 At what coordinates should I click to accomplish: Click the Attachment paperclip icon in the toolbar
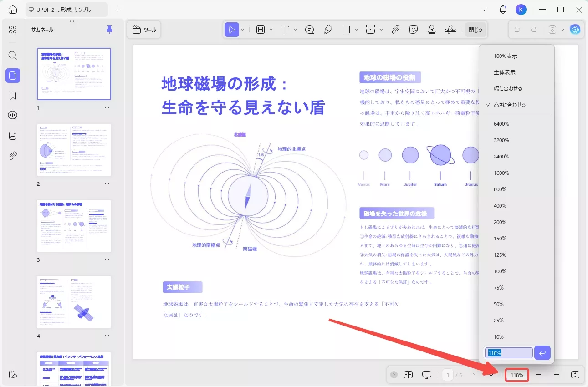coord(395,29)
